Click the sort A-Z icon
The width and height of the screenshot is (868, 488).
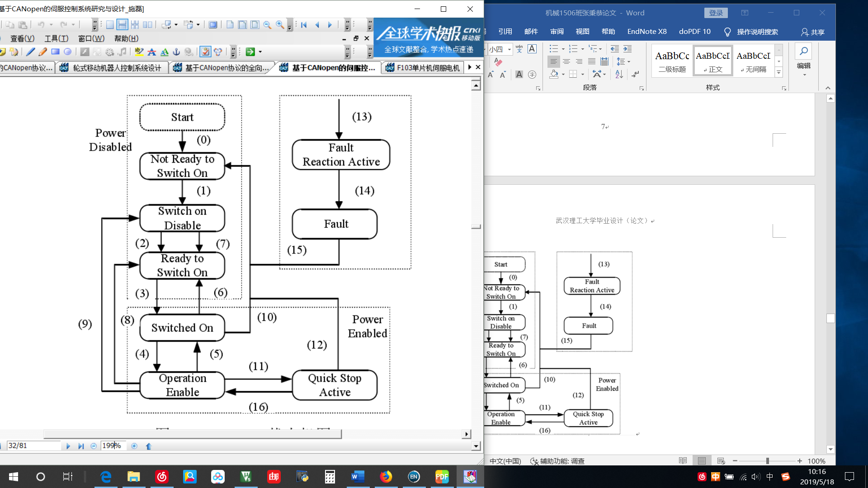tap(619, 74)
